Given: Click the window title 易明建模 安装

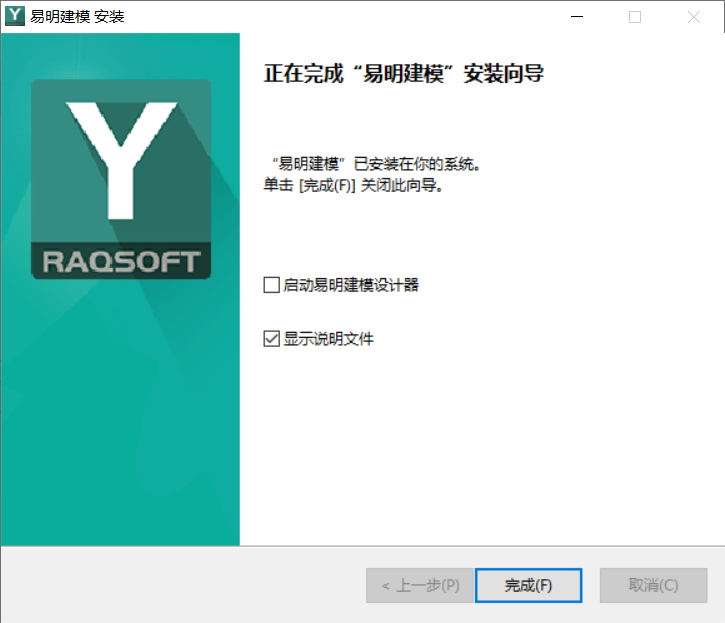Looking at the screenshot, I should click(x=77, y=17).
